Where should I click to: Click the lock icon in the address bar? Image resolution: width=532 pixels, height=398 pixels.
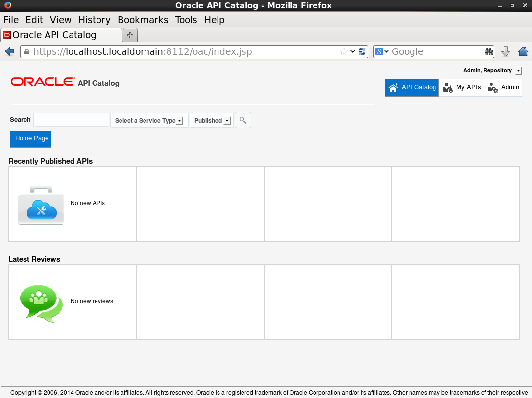[26, 51]
